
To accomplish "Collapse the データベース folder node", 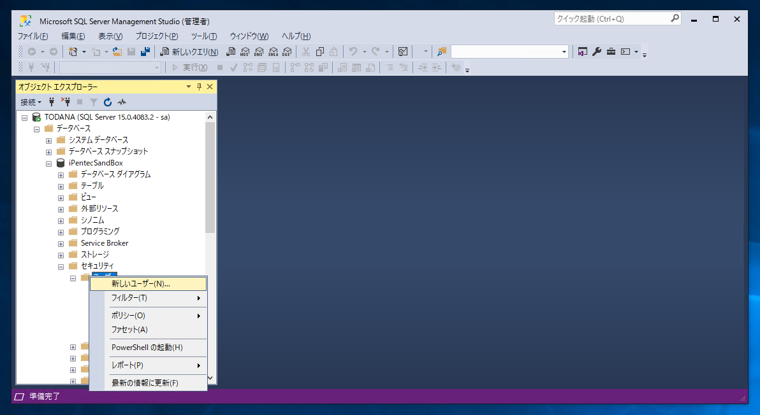I will click(37, 129).
